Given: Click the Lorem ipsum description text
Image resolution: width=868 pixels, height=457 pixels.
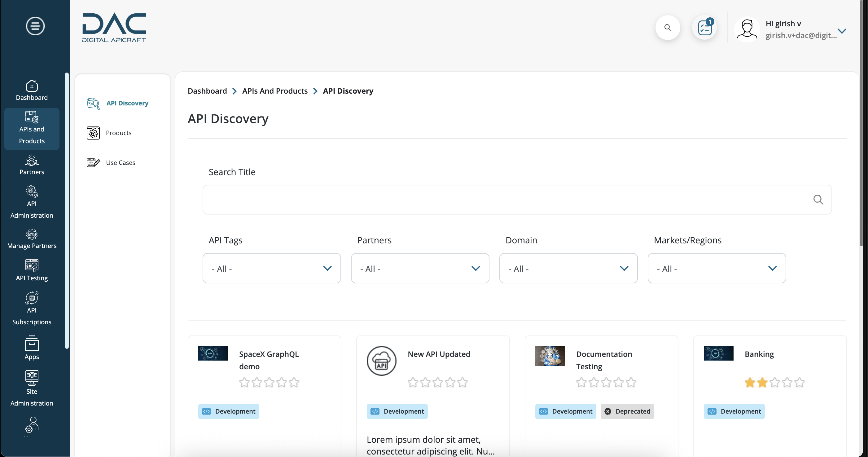Looking at the screenshot, I should pos(431,446).
